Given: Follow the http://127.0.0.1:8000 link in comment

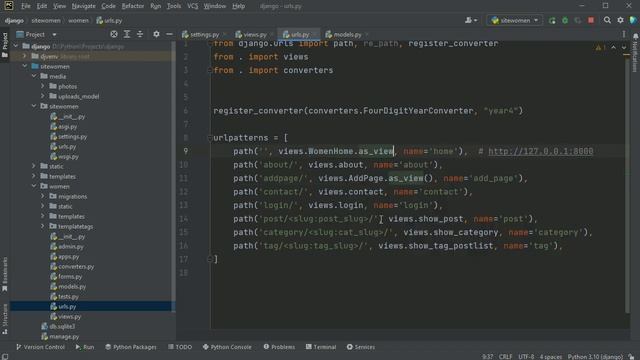Looking at the screenshot, I should [x=540, y=151].
